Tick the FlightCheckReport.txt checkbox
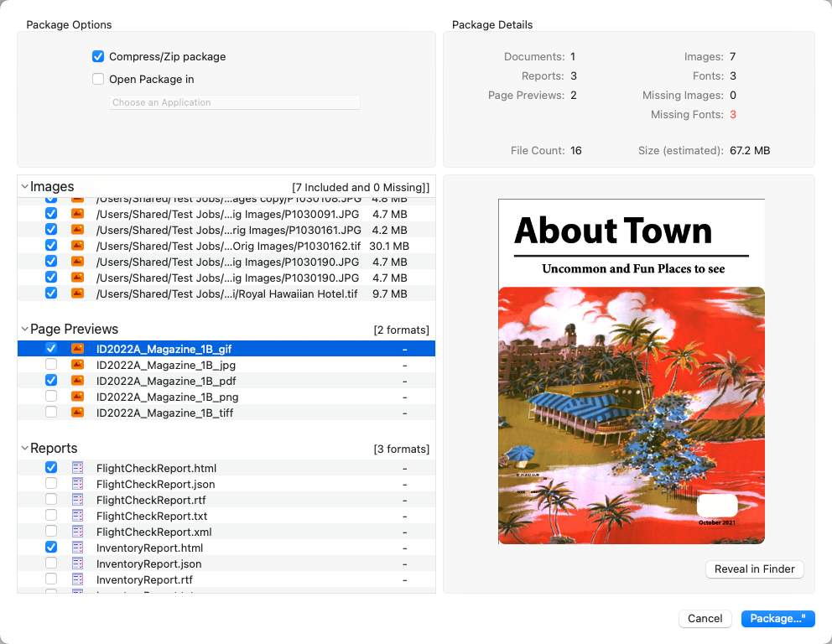The image size is (832, 644). pyautogui.click(x=51, y=515)
